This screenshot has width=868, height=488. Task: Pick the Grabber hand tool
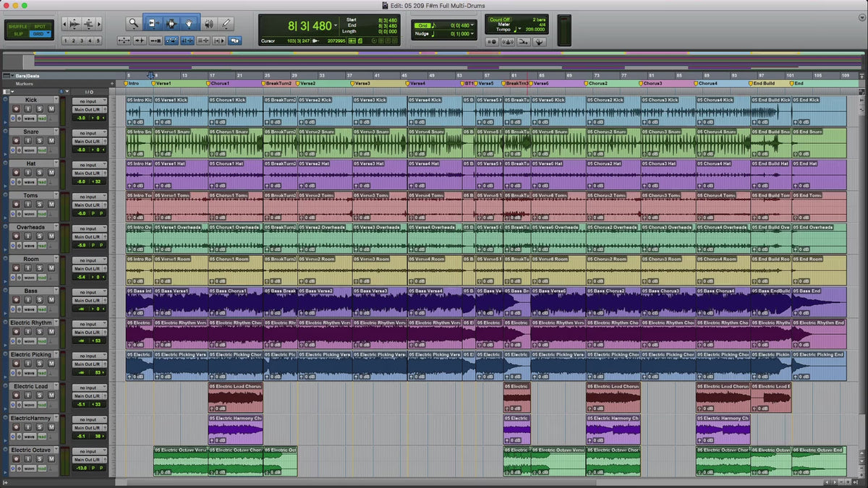pos(190,24)
